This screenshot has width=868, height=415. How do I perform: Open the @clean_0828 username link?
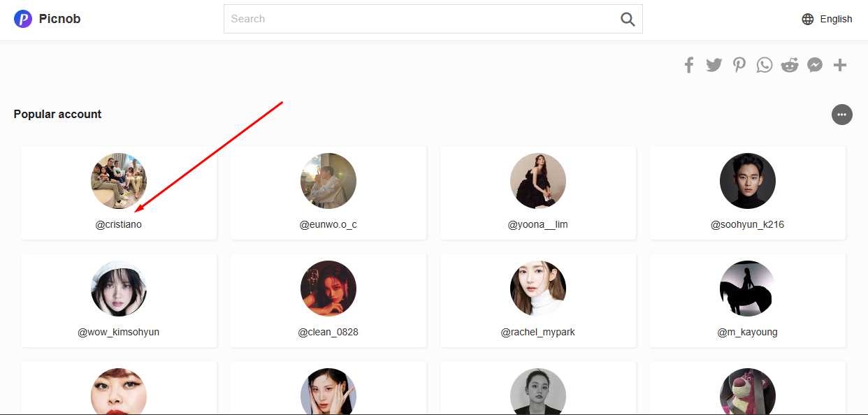pos(328,332)
